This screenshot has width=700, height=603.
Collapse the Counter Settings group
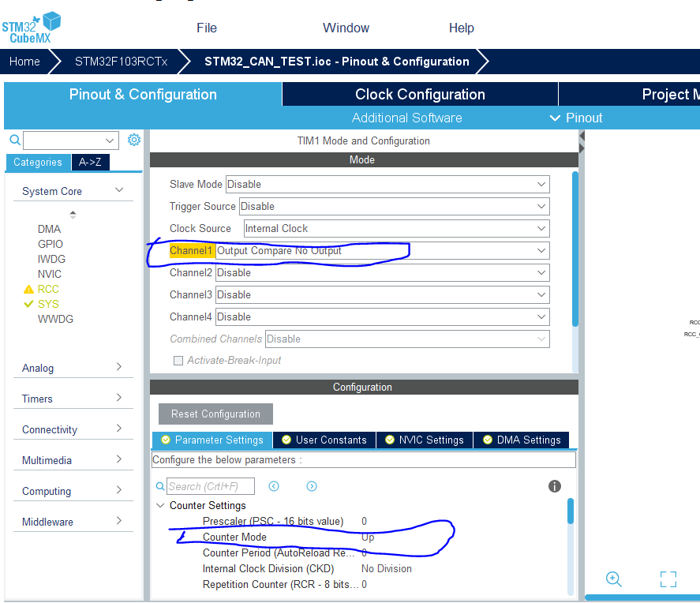point(160,505)
